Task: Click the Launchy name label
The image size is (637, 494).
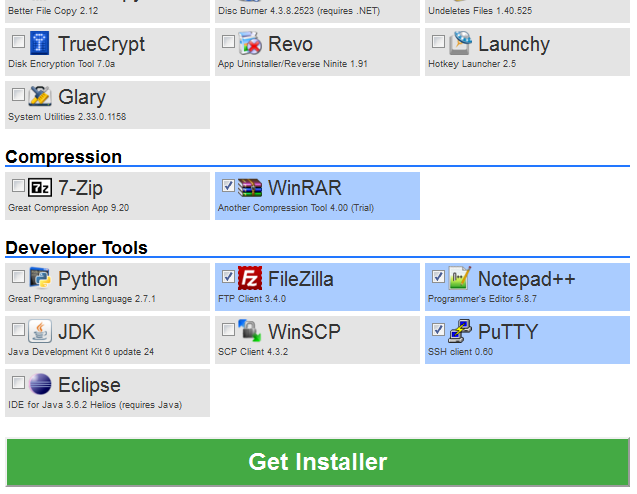Action: [x=514, y=45]
